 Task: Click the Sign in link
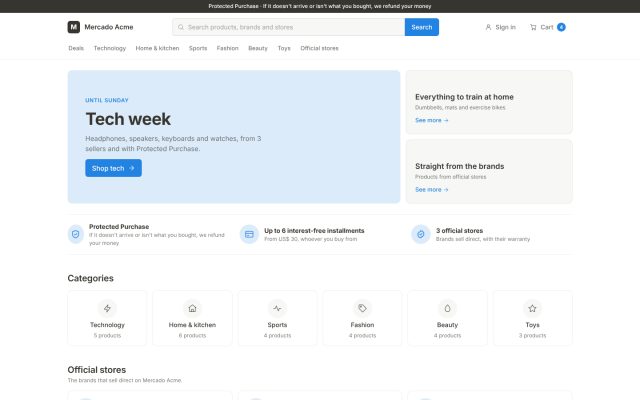click(x=500, y=27)
